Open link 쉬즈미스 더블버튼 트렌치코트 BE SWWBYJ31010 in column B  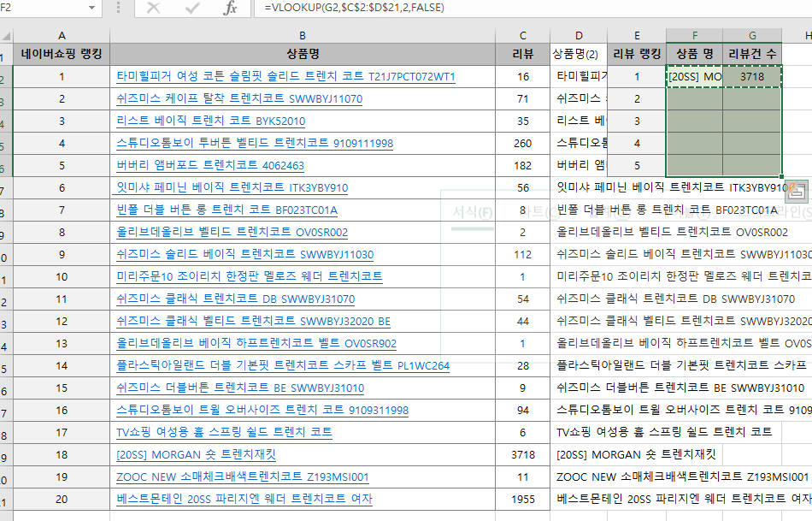(x=240, y=388)
